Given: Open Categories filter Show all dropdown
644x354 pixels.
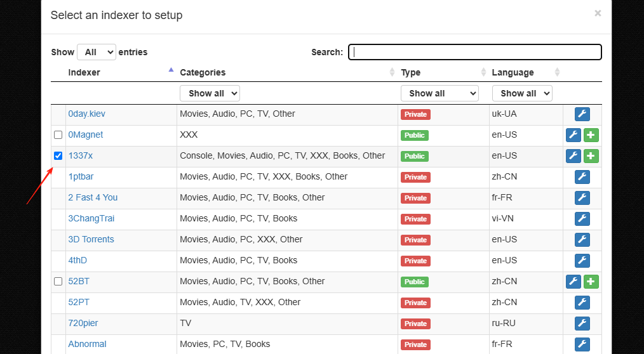Looking at the screenshot, I should 210,93.
